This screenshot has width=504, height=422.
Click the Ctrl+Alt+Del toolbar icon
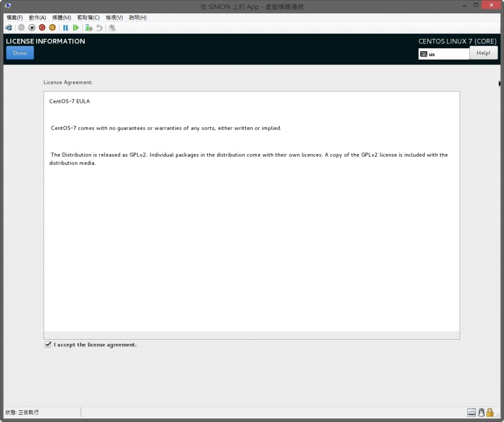(x=9, y=28)
